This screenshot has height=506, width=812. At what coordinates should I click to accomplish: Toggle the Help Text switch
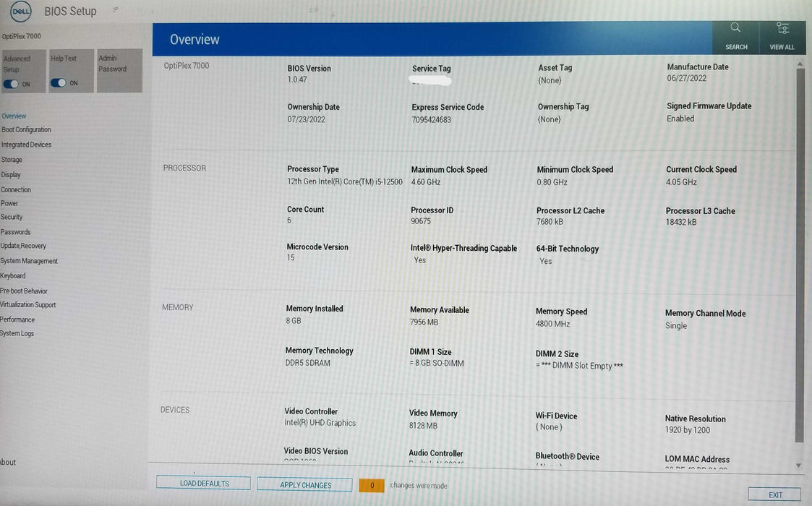click(x=58, y=83)
